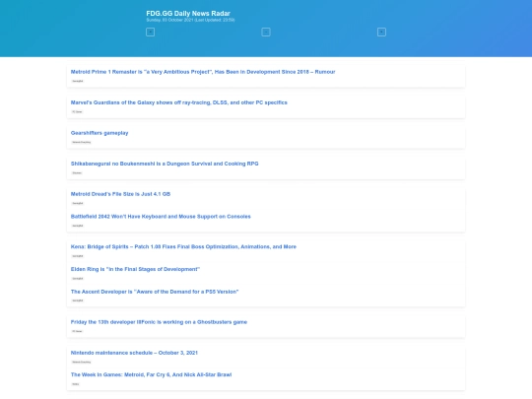This screenshot has width=532, height=399.
Task: Click the center boxed icon in the header
Action: (266, 32)
